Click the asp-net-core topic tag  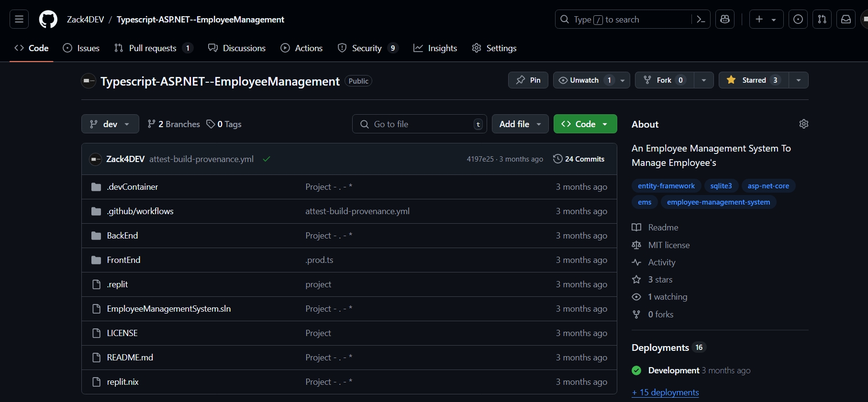click(768, 186)
